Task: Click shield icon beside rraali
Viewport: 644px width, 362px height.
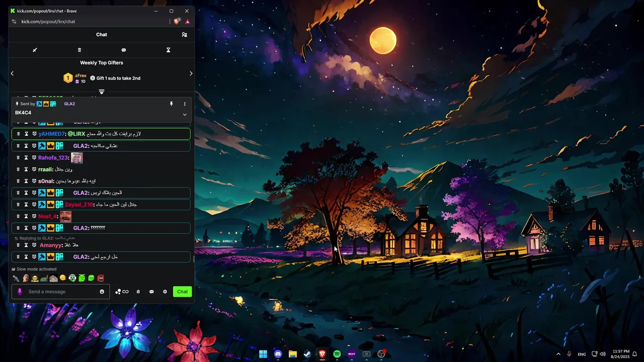Action: pos(34,169)
